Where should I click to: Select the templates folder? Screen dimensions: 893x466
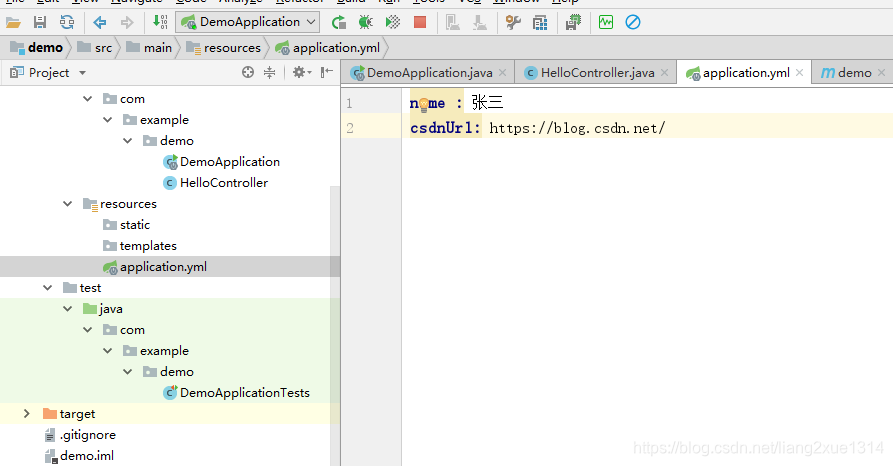click(140, 246)
